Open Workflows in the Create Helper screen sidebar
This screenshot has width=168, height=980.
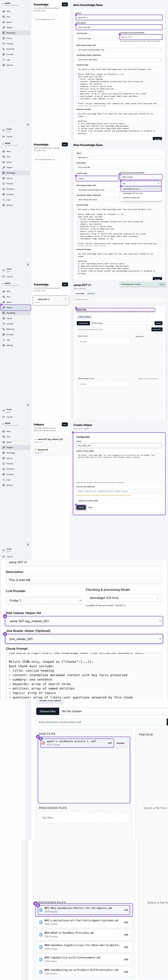(15, 469)
